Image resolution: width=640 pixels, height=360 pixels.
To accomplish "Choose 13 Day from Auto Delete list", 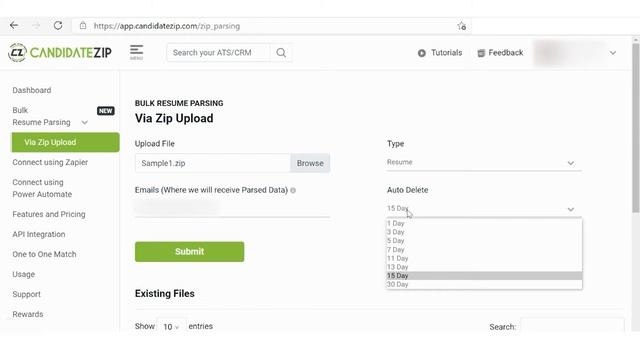I will click(x=484, y=267).
